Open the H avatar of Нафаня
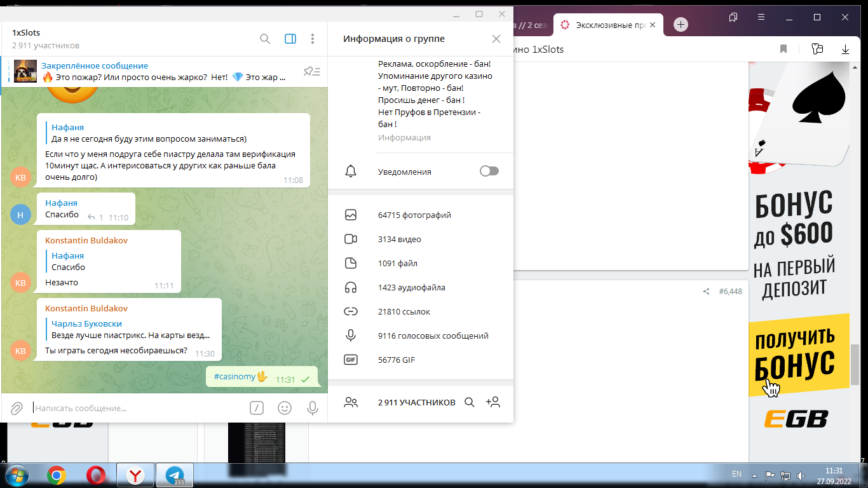868x488 pixels. pyautogui.click(x=20, y=215)
